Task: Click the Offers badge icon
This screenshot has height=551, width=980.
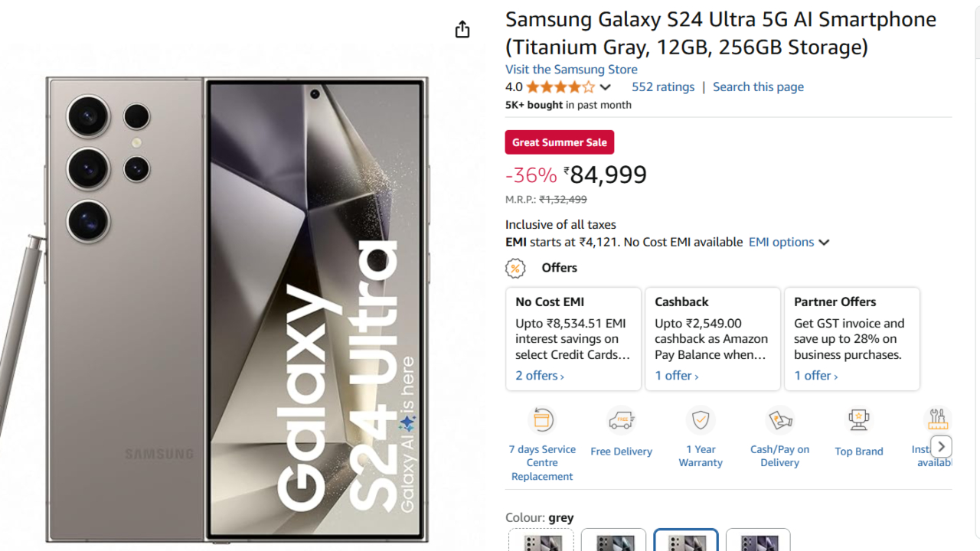Action: pyautogui.click(x=515, y=268)
